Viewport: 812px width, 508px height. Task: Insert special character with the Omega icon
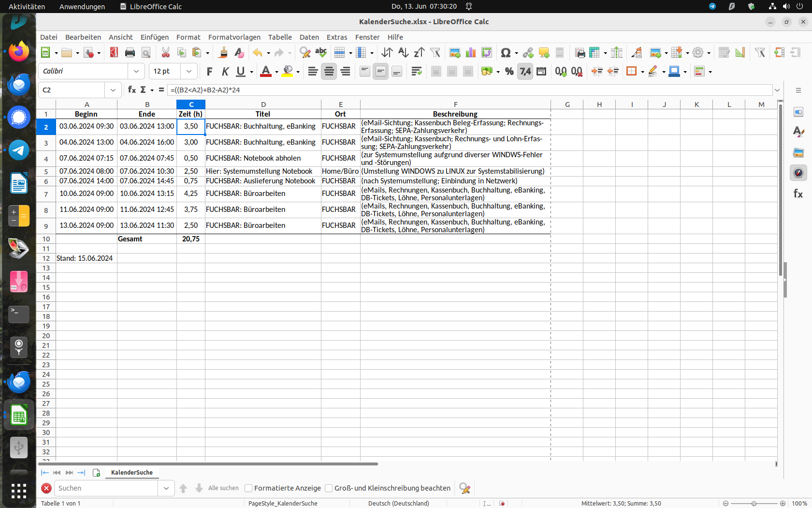point(506,53)
